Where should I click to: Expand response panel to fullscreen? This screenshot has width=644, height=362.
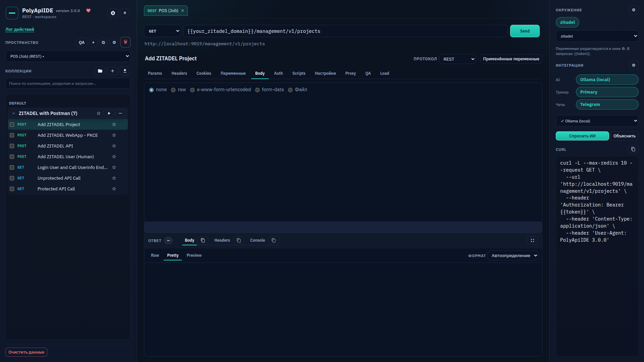pos(532,240)
